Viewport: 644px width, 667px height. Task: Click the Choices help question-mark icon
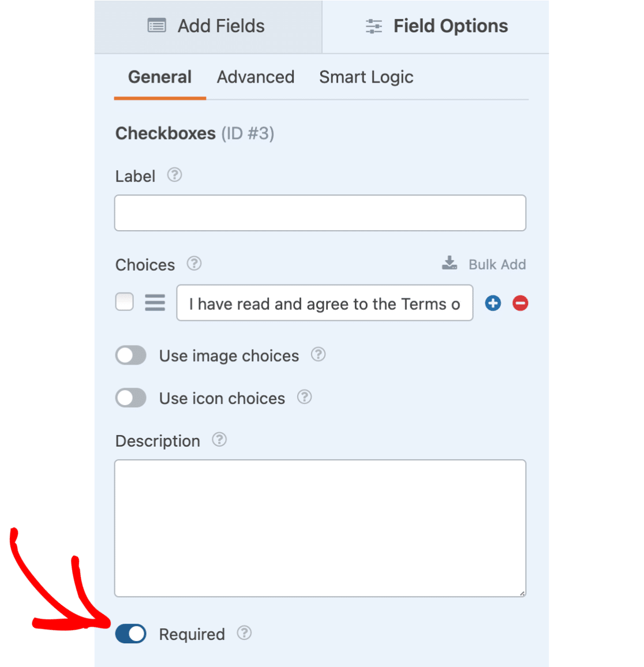pos(194,264)
